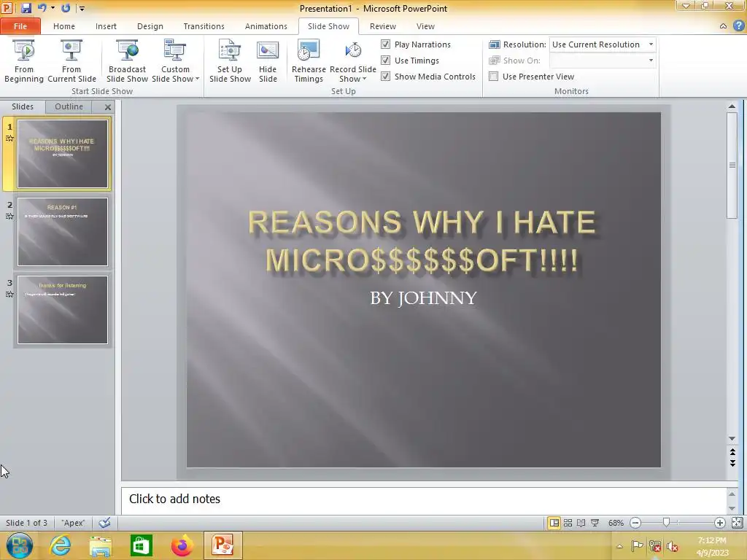Click zoom in plus button

coord(719,523)
